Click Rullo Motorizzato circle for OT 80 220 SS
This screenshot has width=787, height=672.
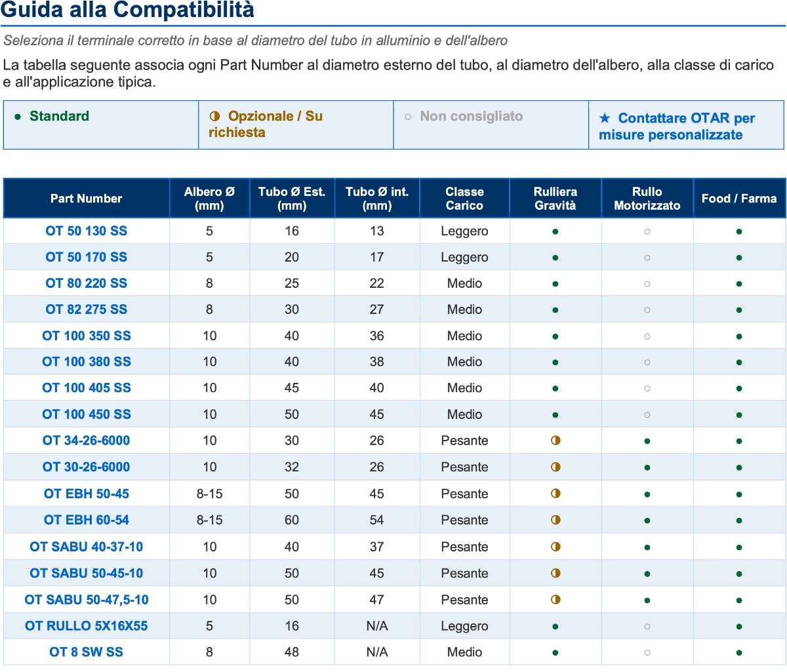pos(647,284)
